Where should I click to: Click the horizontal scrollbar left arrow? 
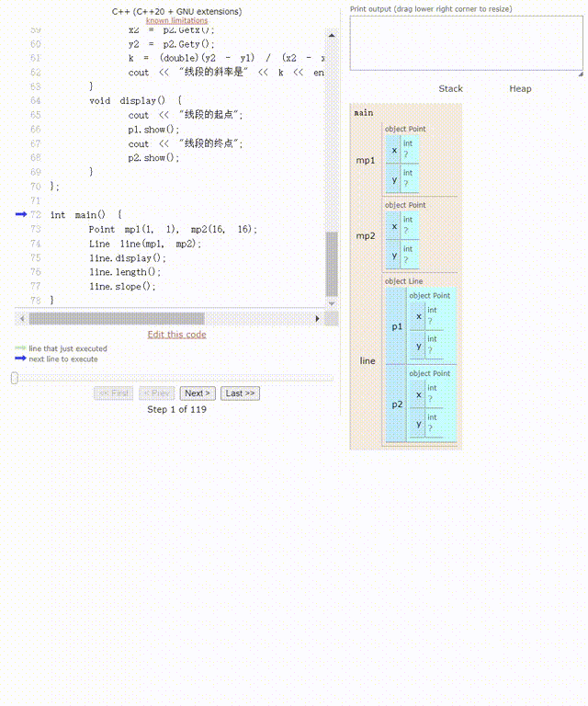pos(21,318)
